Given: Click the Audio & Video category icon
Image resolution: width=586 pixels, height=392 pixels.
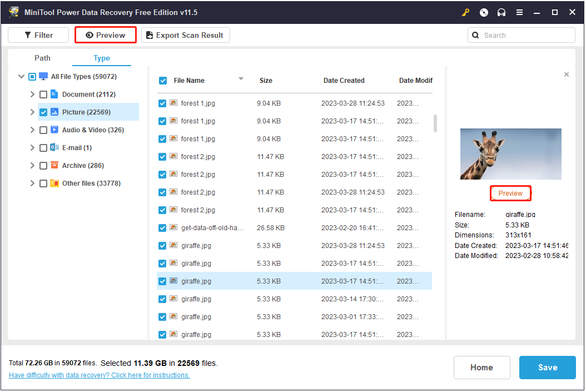Looking at the screenshot, I should pyautogui.click(x=54, y=130).
